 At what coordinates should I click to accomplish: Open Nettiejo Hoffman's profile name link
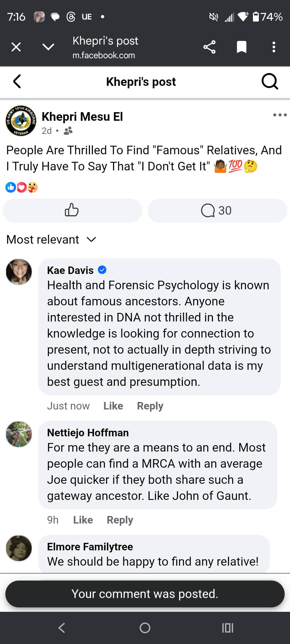(88, 433)
